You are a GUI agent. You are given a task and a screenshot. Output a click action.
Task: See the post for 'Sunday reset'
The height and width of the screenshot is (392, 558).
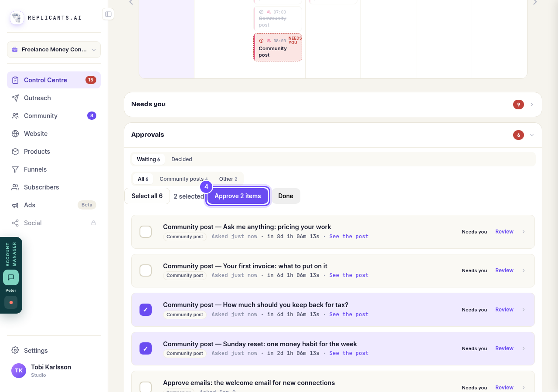349,353
